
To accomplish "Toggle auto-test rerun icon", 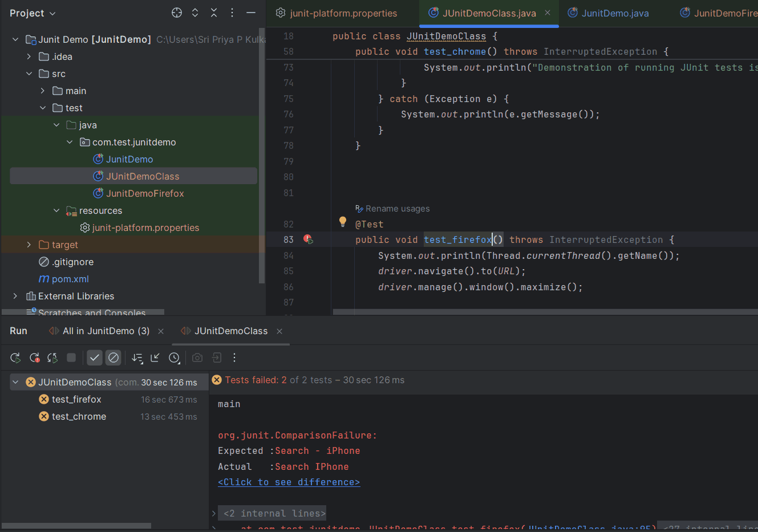I will coord(52,358).
